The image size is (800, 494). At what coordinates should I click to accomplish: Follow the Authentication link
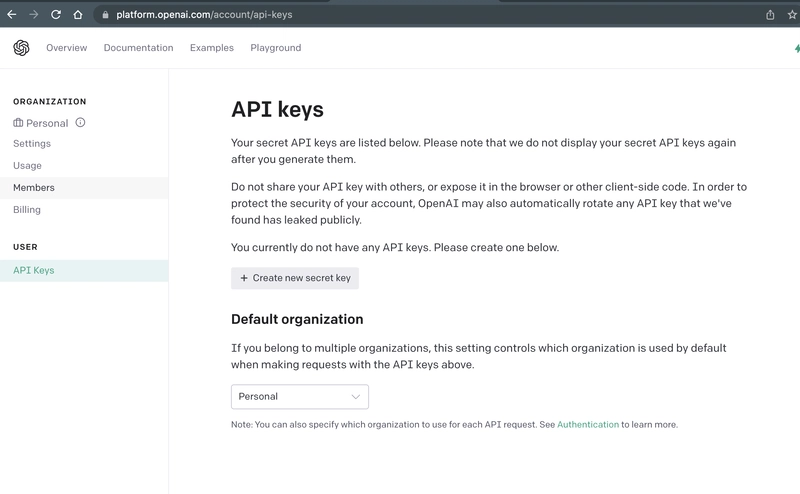pyautogui.click(x=588, y=425)
